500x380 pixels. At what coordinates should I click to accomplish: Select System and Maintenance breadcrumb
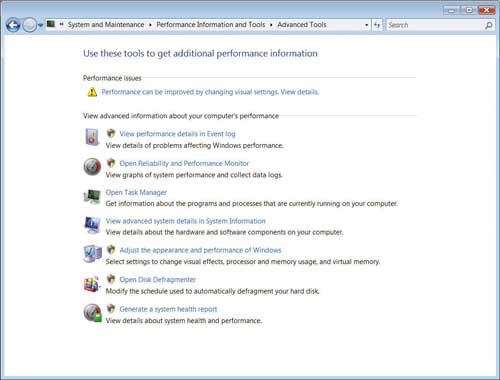pos(106,25)
